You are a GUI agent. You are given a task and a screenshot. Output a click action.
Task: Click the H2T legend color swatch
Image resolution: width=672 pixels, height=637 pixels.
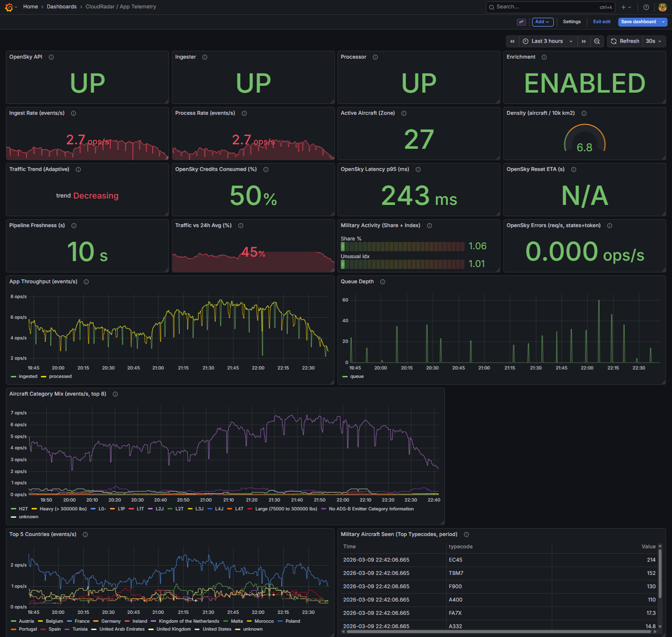[x=13, y=508]
